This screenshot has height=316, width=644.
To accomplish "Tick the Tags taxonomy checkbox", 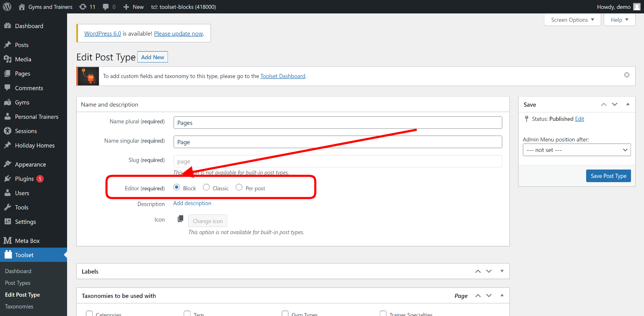I will coord(187,313).
